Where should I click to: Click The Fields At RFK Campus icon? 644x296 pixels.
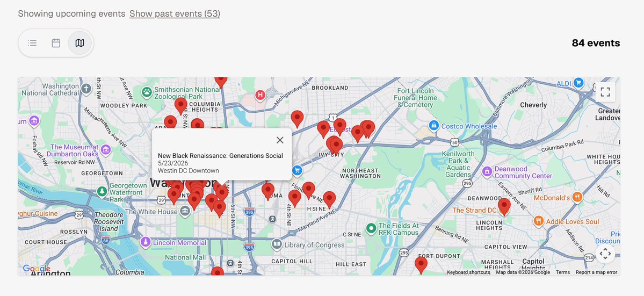pos(371,228)
